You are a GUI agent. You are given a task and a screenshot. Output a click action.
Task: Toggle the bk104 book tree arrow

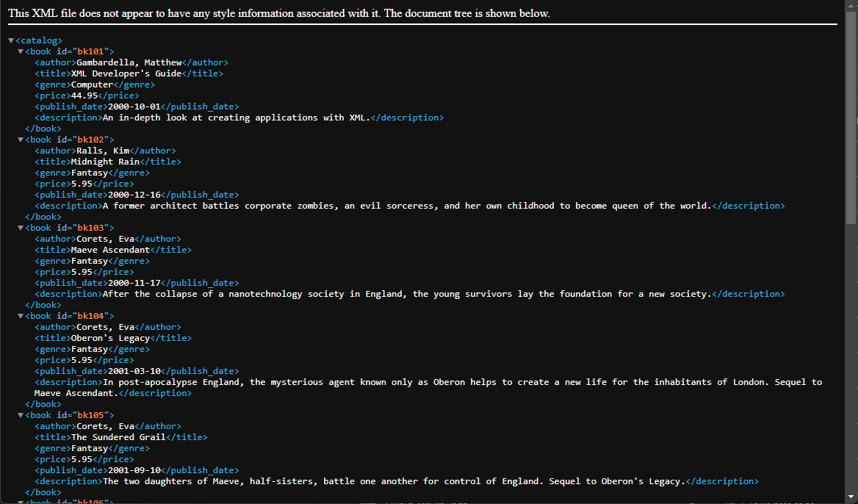coord(21,316)
